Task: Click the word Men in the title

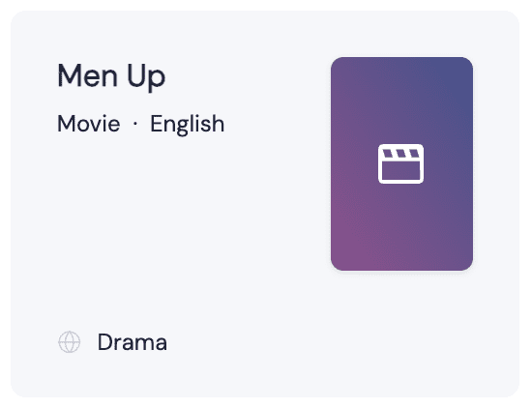Action: coord(87,75)
